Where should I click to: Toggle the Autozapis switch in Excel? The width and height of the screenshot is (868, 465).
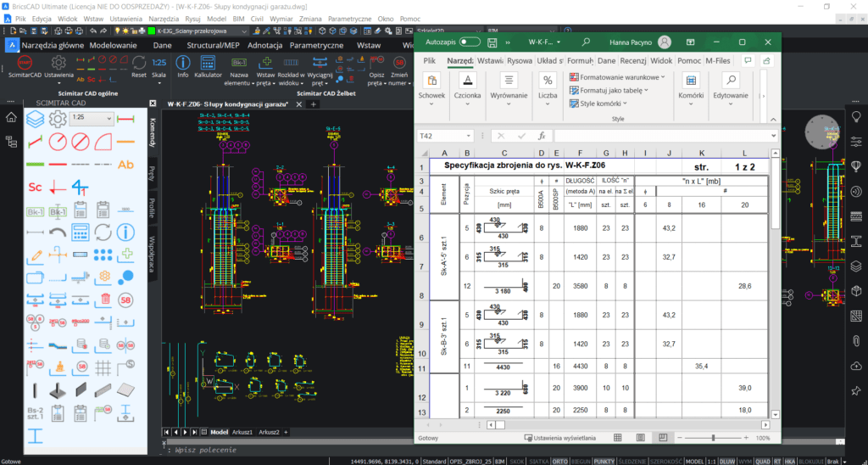(470, 41)
